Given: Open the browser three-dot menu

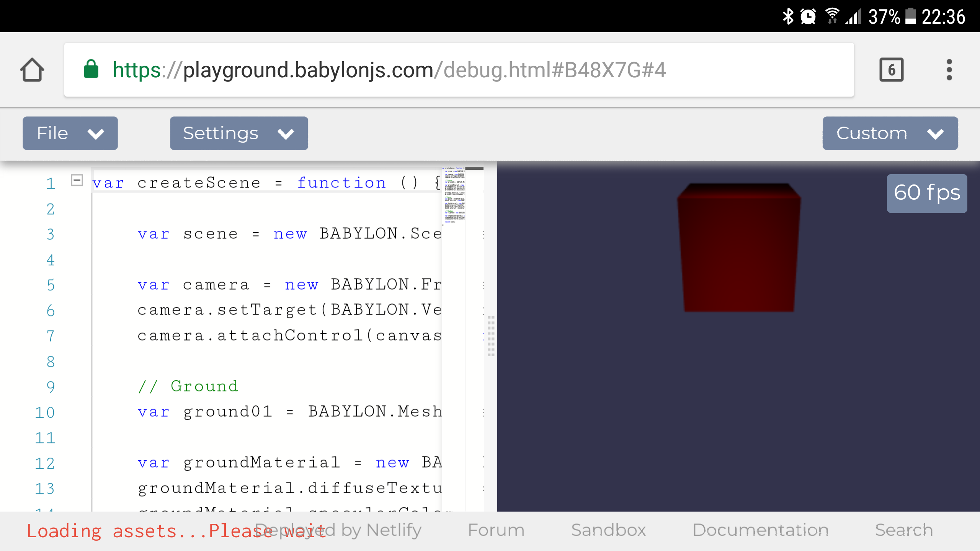Looking at the screenshot, I should pyautogui.click(x=949, y=70).
